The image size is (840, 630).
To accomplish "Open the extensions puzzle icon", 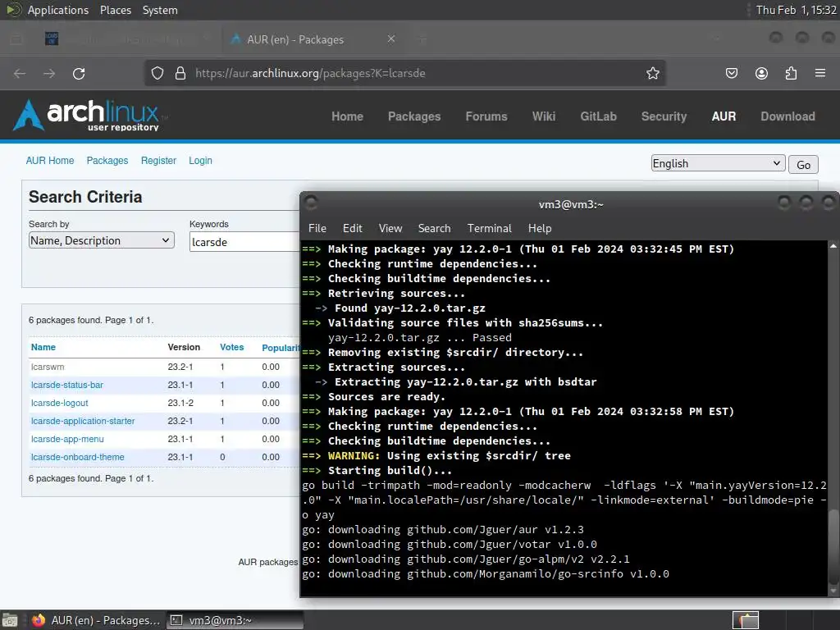I will (791, 73).
